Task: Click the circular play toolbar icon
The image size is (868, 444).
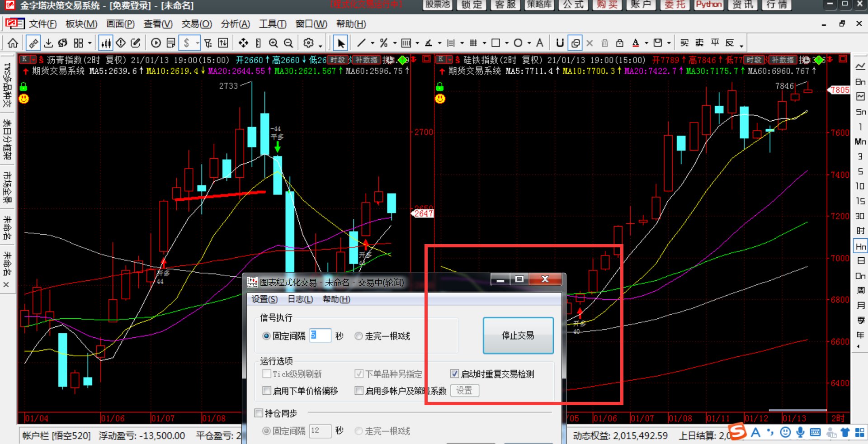Action: tap(156, 43)
